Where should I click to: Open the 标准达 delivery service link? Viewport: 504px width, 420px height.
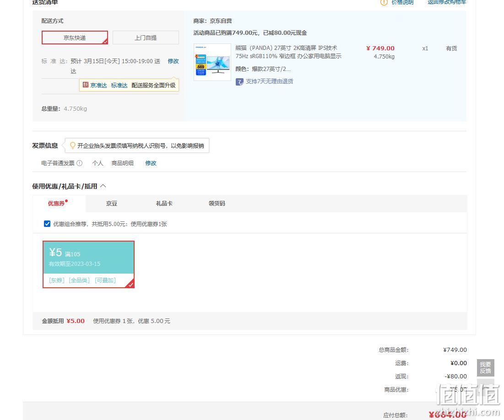pos(119,85)
